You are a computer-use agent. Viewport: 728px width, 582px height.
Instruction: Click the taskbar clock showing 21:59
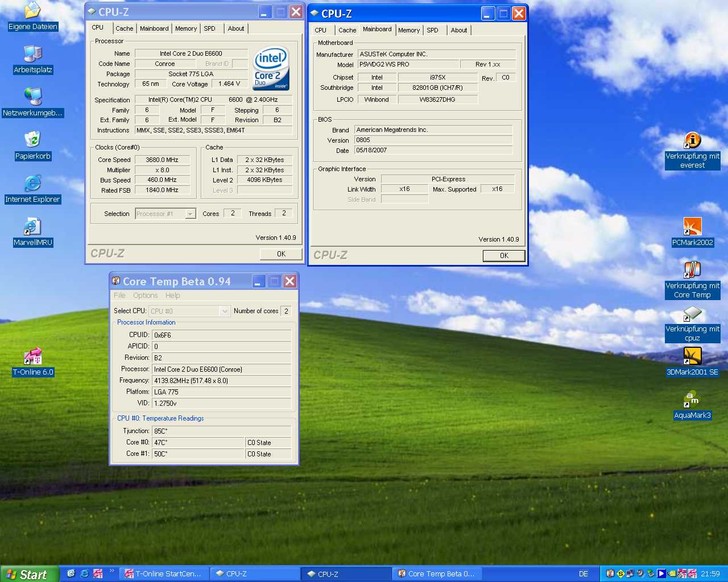coord(710,574)
